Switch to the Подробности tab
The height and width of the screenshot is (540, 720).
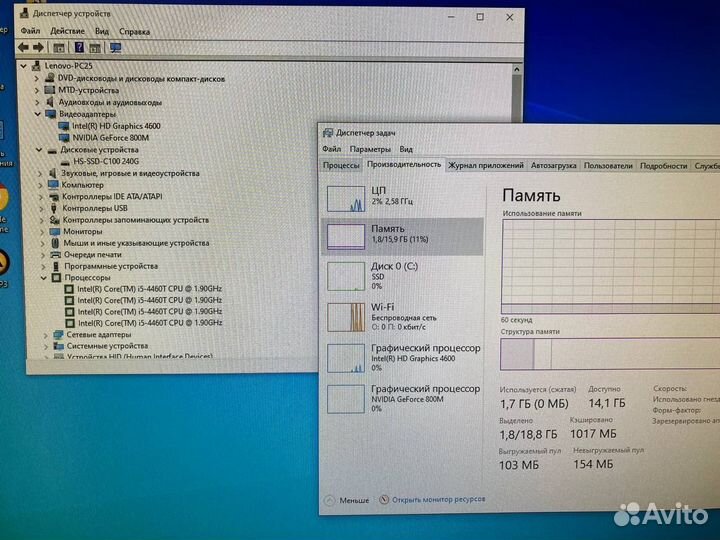pyautogui.click(x=664, y=166)
